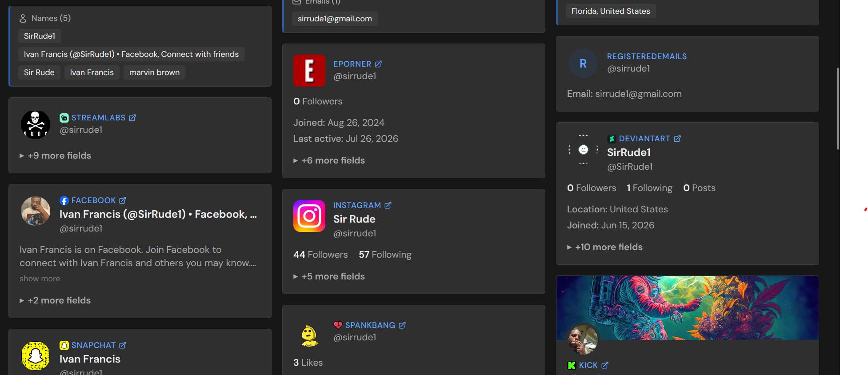
Task: Open the INSTAGRAM profile link
Action: 357,205
